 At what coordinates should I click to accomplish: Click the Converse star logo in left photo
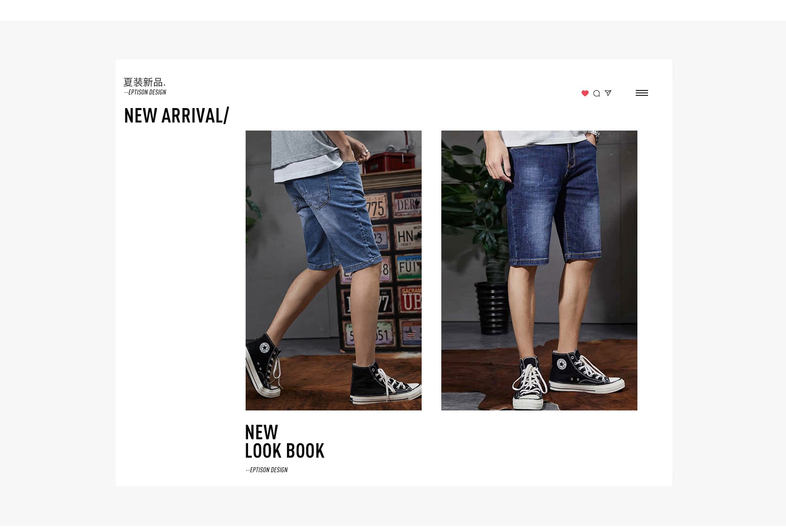pos(264,348)
